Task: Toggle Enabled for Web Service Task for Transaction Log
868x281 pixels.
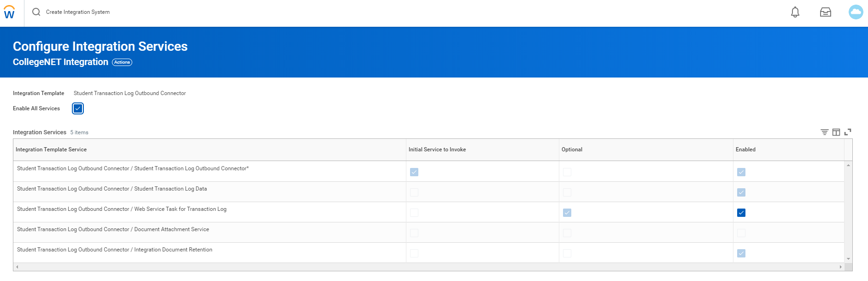Action: (x=741, y=213)
